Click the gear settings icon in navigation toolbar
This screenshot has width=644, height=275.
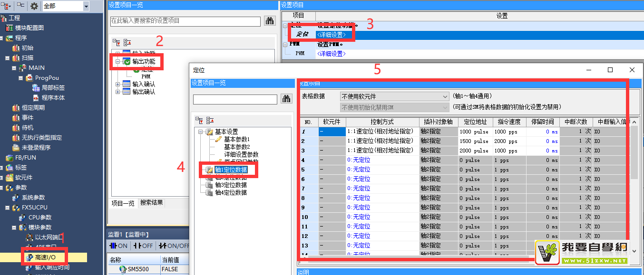pyautogui.click(x=34, y=6)
